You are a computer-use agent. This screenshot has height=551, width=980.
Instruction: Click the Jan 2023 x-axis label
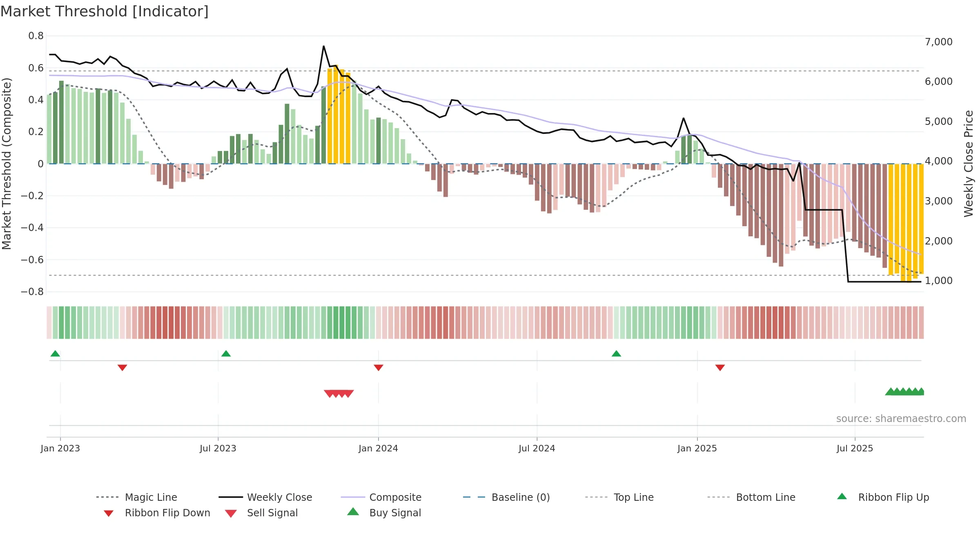60,448
